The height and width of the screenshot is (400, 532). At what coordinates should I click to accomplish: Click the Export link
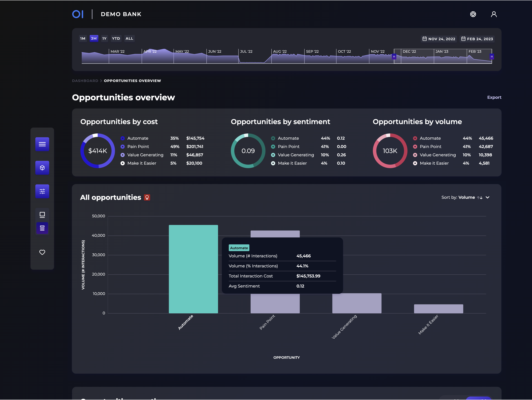click(494, 97)
